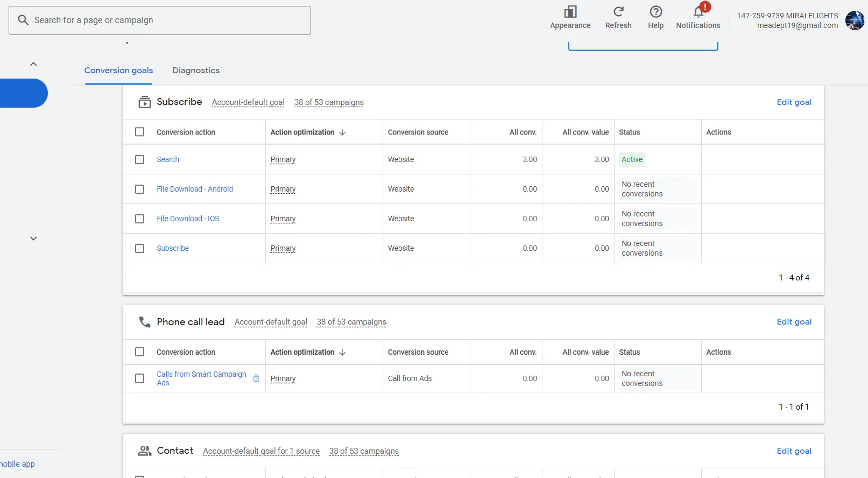Collapse the sidebar section with up chevron

coord(33,64)
